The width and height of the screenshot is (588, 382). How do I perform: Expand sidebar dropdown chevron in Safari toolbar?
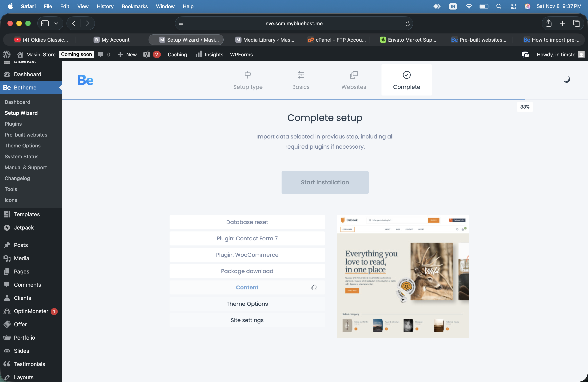56,24
